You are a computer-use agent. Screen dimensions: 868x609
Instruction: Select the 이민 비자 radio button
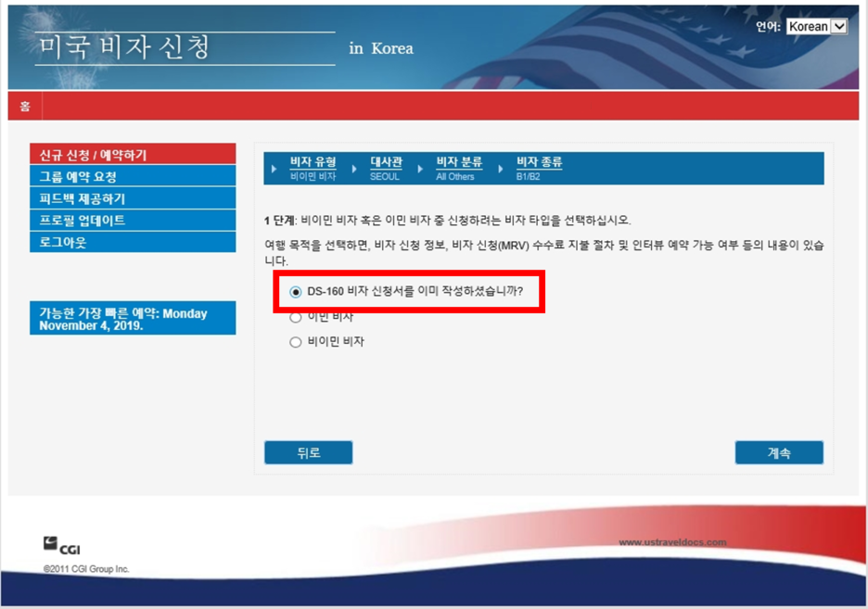tap(296, 317)
